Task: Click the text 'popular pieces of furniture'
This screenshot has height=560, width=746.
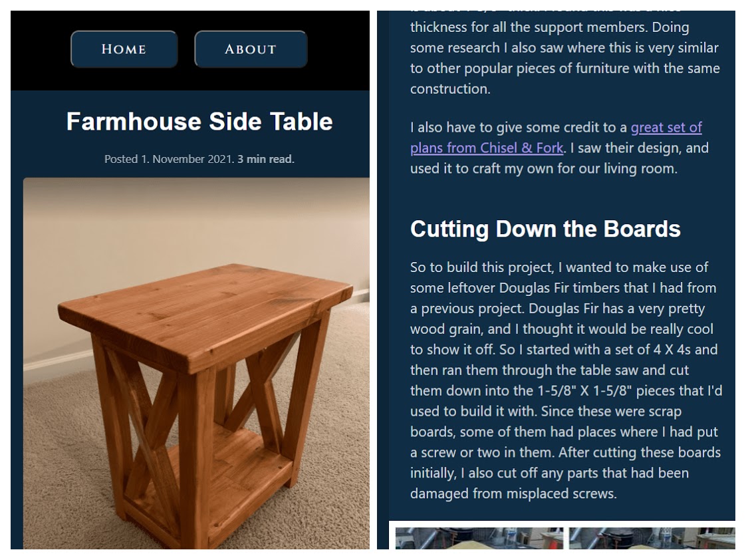Action: (x=525, y=69)
